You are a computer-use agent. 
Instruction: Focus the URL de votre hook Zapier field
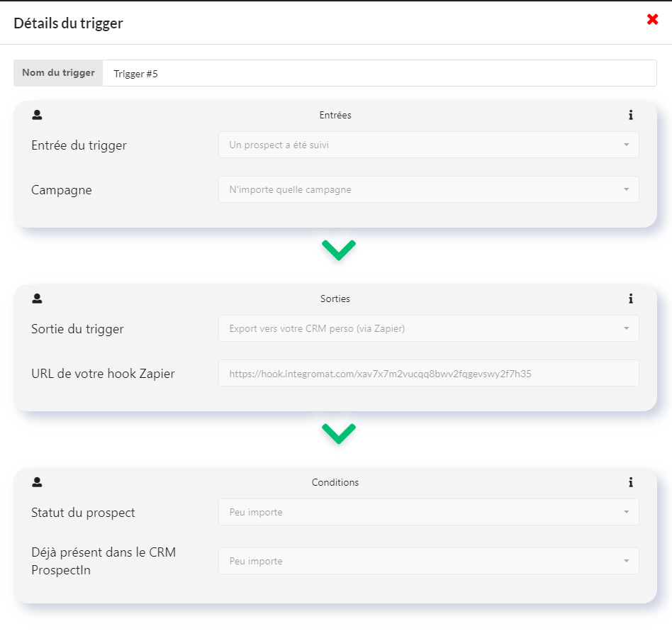coord(429,373)
